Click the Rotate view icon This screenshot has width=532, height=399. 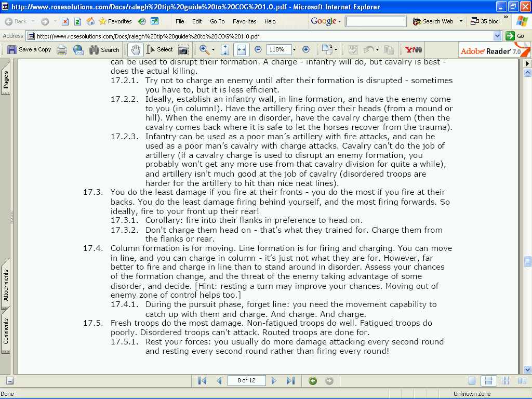tap(327, 49)
